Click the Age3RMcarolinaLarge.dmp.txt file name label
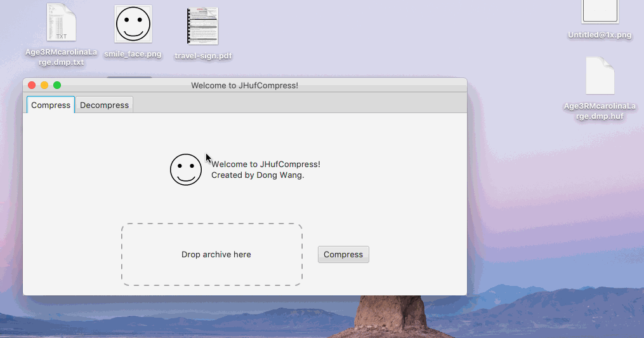644x338 pixels. coord(61,57)
